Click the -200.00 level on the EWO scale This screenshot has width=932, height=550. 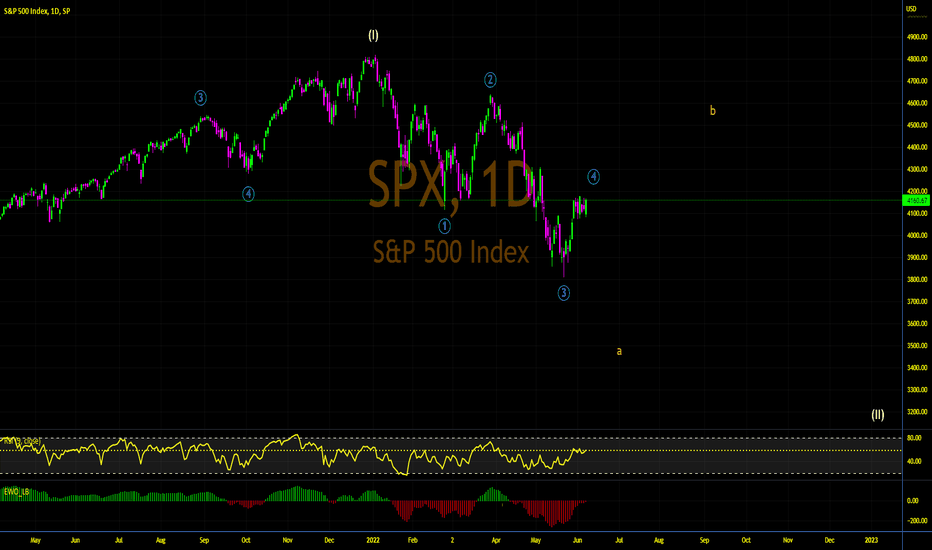pyautogui.click(x=915, y=520)
